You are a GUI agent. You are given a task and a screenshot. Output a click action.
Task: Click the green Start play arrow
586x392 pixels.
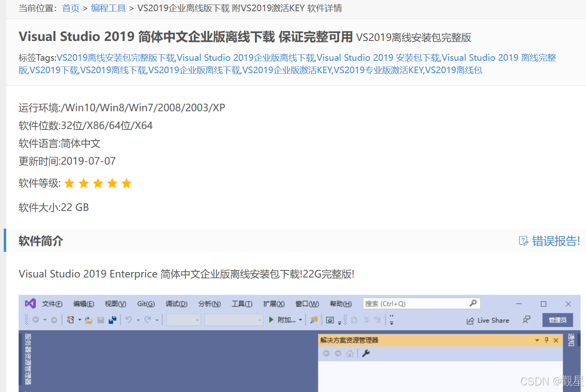271,320
